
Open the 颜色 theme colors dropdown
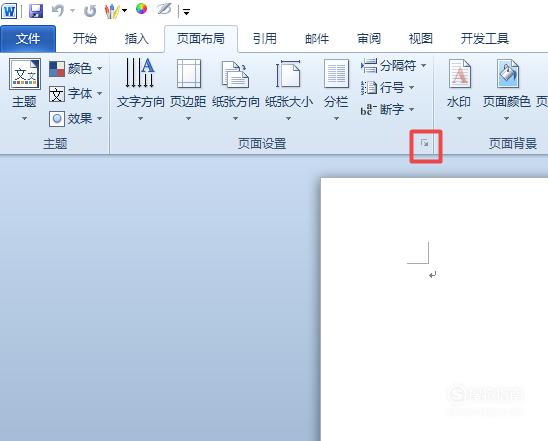[x=100, y=68]
